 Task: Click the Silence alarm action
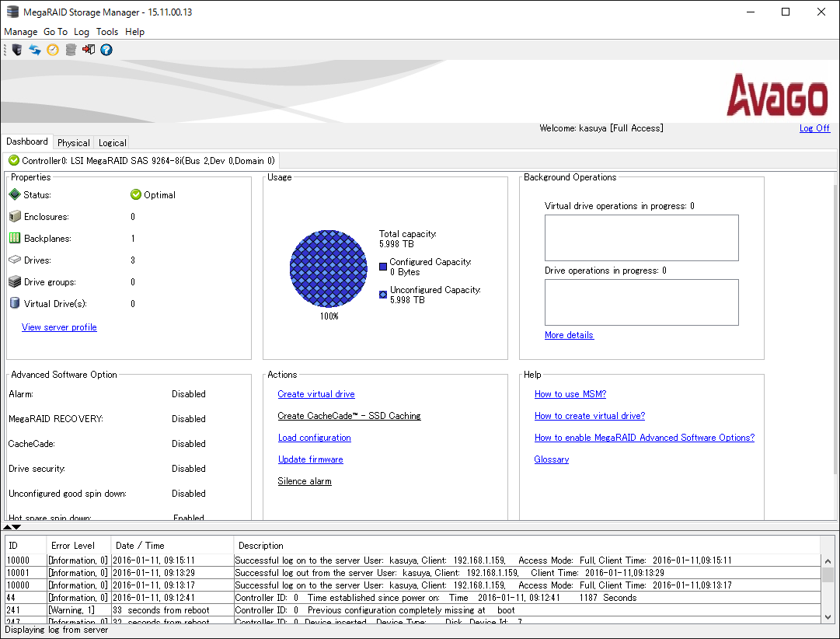coord(305,481)
